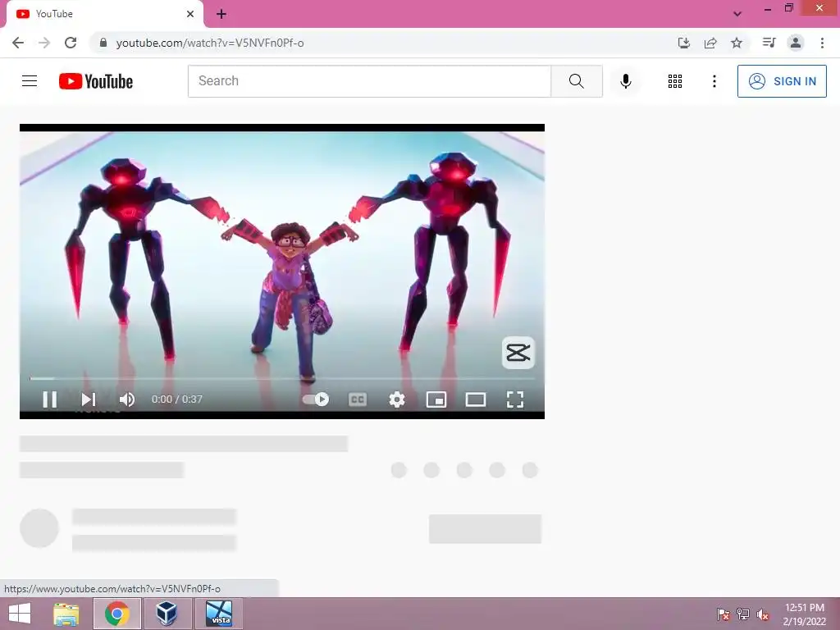Skip to the next video

coord(89,399)
